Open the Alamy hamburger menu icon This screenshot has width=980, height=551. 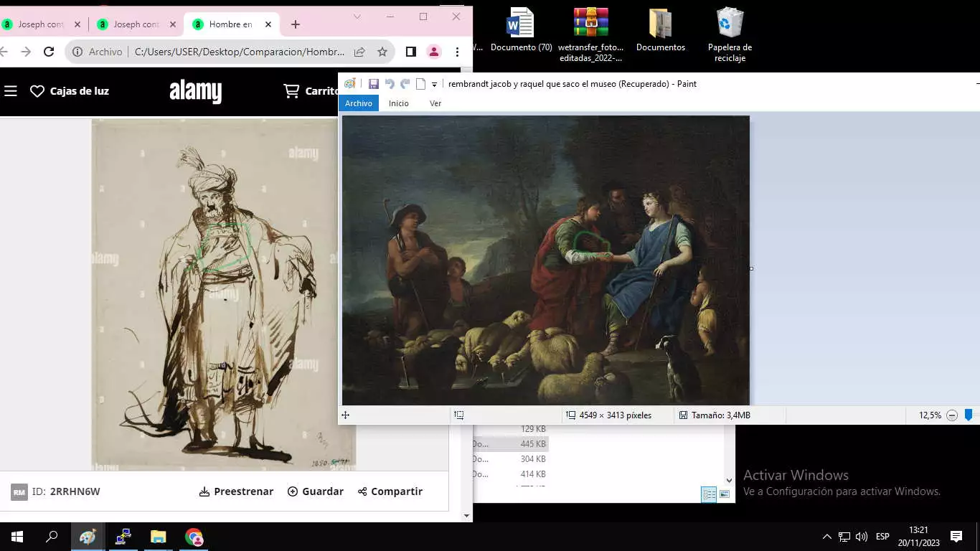point(10,91)
